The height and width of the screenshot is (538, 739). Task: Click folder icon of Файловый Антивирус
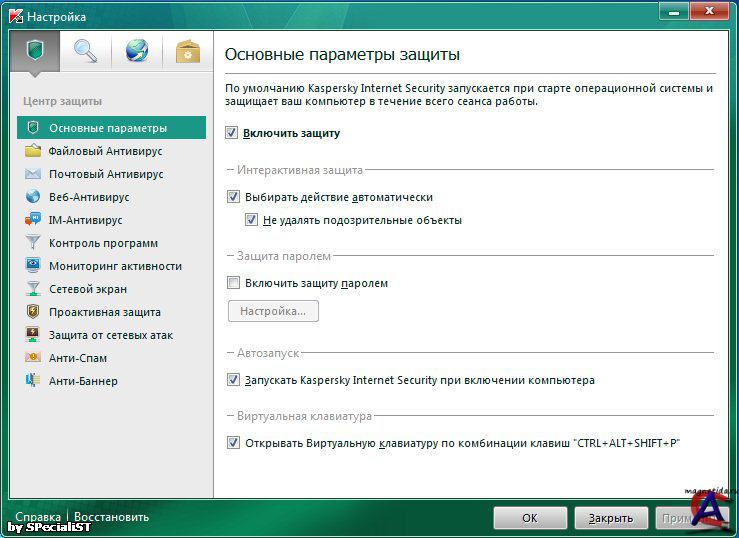click(x=33, y=151)
